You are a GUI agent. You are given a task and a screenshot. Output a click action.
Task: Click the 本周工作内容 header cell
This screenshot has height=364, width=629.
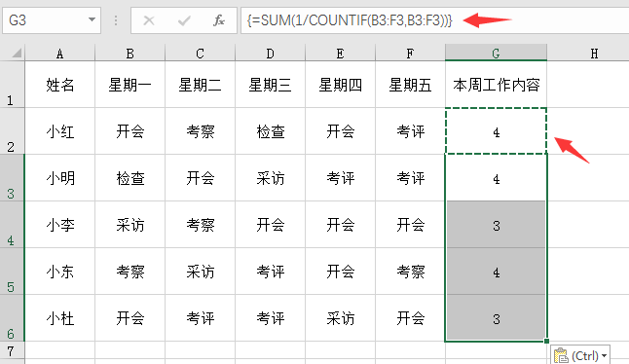point(496,84)
